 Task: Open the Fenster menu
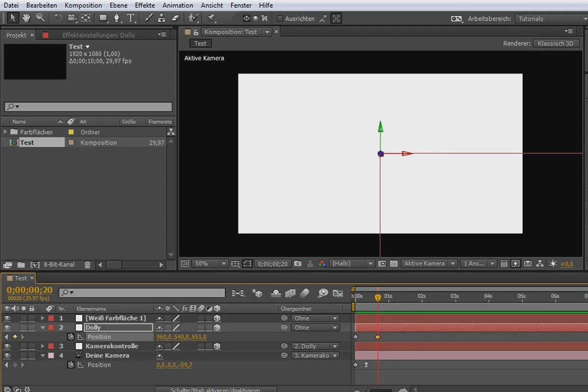pos(241,5)
